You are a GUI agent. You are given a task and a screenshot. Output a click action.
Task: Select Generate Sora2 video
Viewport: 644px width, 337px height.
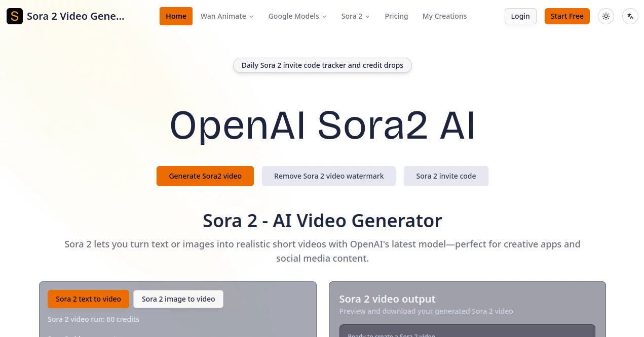coord(205,176)
